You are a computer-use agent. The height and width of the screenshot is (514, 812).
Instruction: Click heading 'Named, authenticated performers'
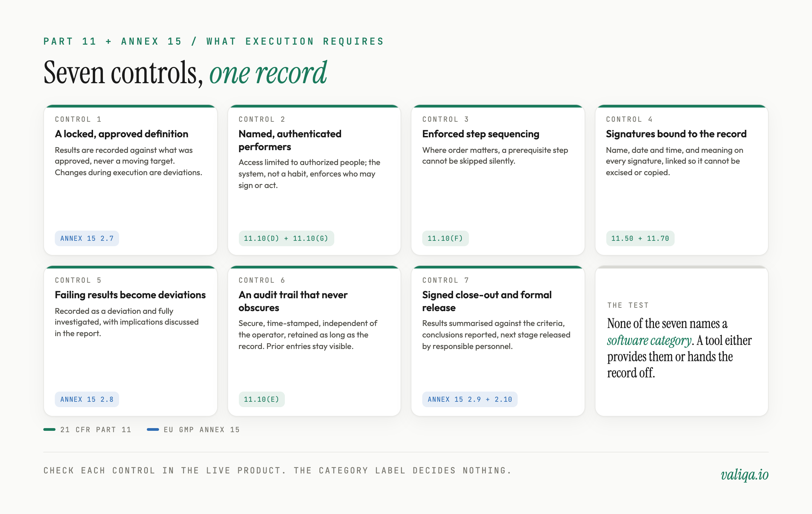click(290, 140)
